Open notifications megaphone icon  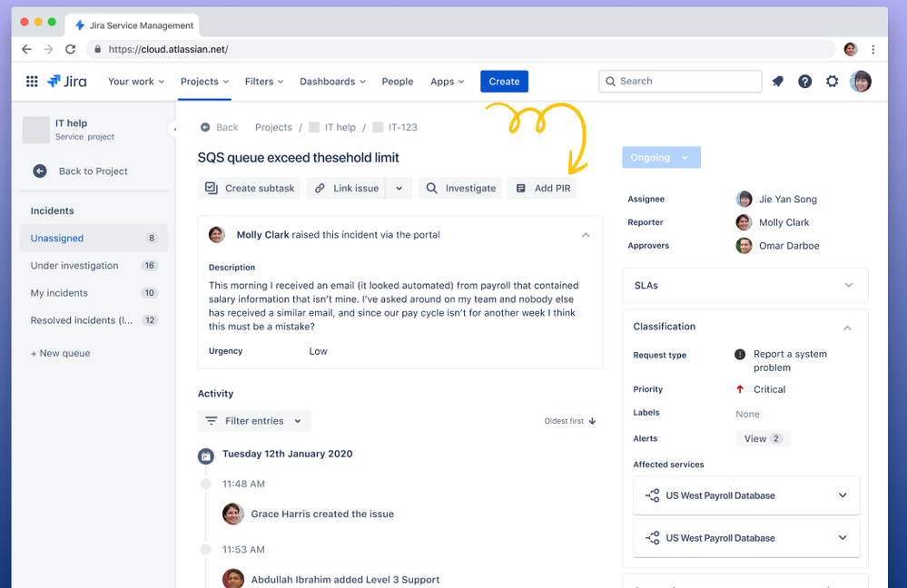[x=778, y=82]
